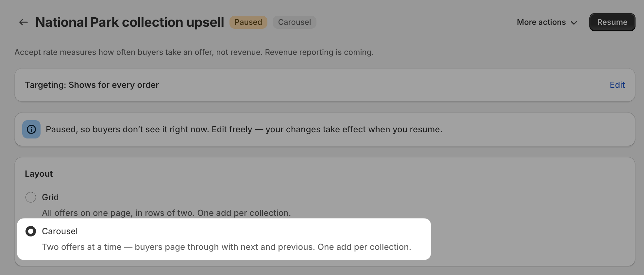Click the More actions chevron arrow
644x275 pixels.
tap(574, 23)
